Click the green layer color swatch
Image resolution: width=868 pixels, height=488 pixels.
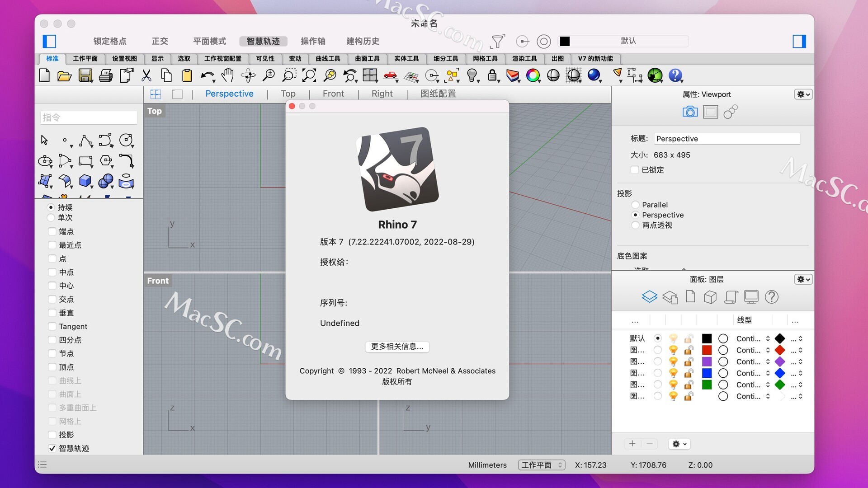pyautogui.click(x=707, y=385)
